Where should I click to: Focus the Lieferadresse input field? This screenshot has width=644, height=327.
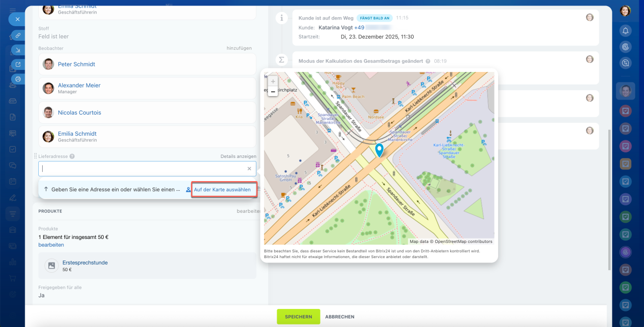pyautogui.click(x=141, y=169)
